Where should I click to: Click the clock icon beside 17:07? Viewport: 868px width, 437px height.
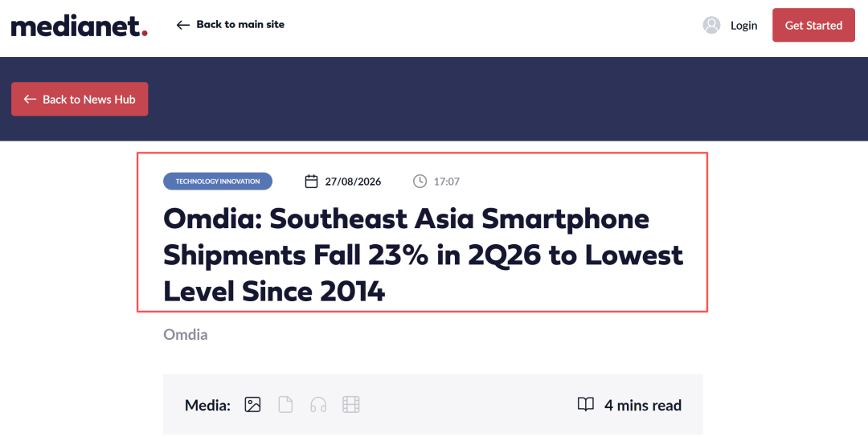pyautogui.click(x=420, y=181)
